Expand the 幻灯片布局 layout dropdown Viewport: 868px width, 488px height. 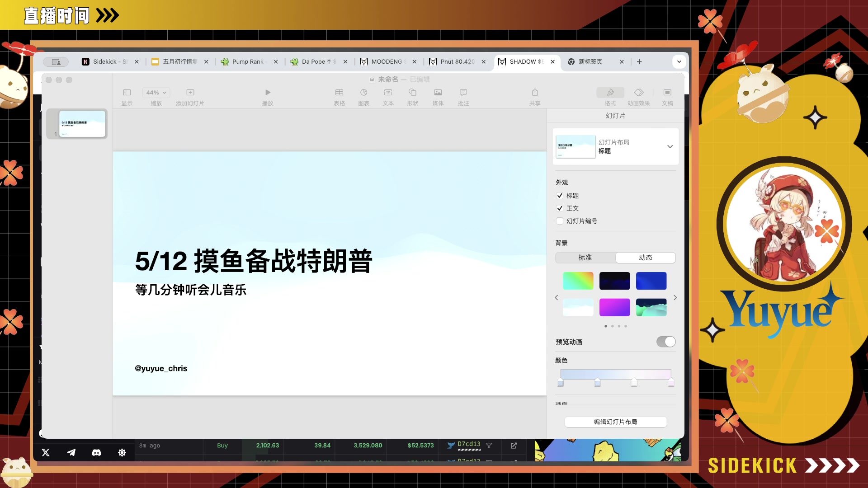tap(670, 146)
